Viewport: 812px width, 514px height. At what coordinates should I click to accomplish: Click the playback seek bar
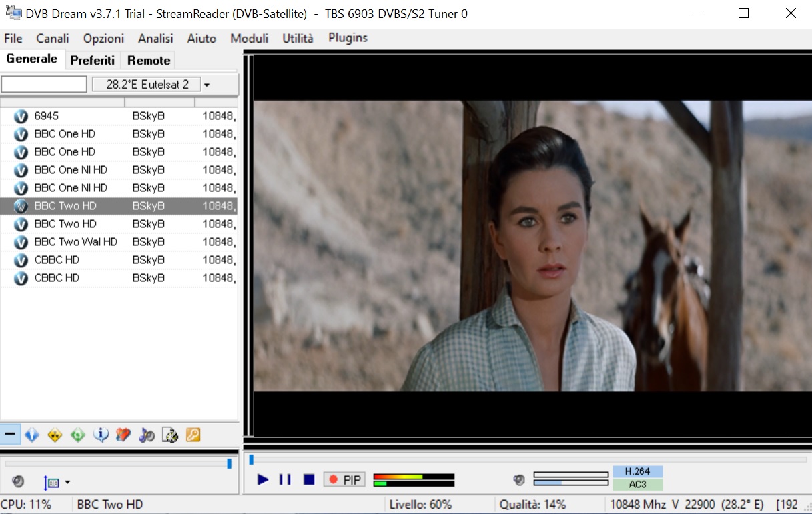click(527, 459)
